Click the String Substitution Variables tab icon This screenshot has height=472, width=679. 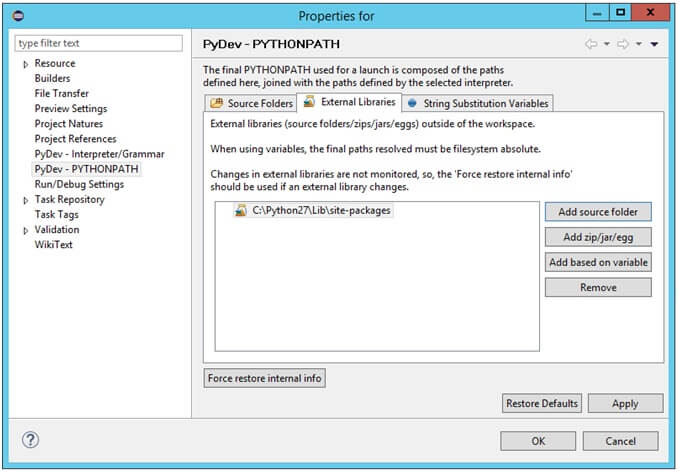pos(412,103)
